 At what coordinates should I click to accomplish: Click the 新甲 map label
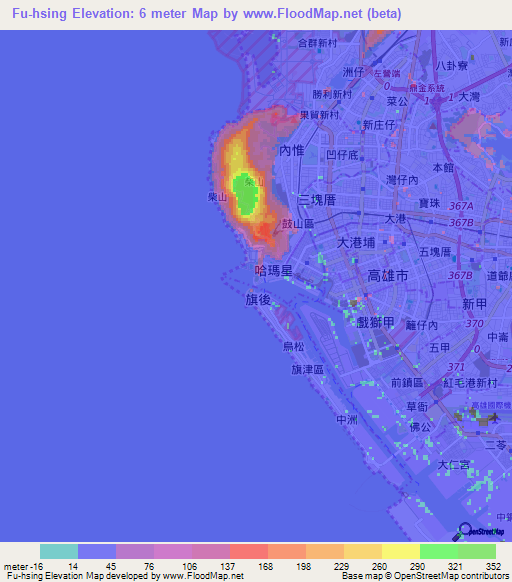[x=474, y=304]
